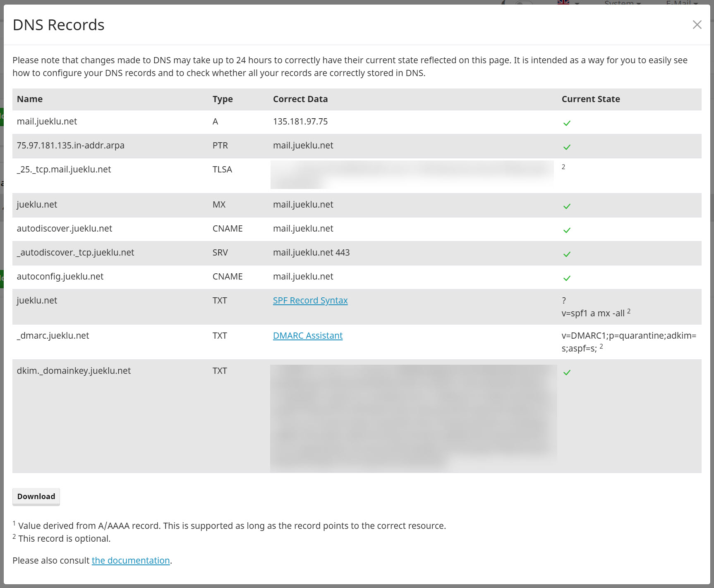714x588 pixels.
Task: Open the DMARC Assistant link
Action: click(x=308, y=336)
